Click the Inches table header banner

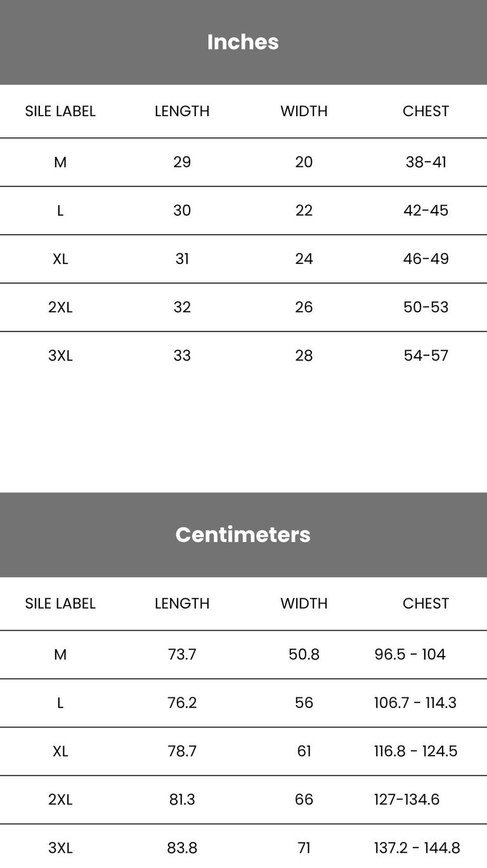coord(243,42)
